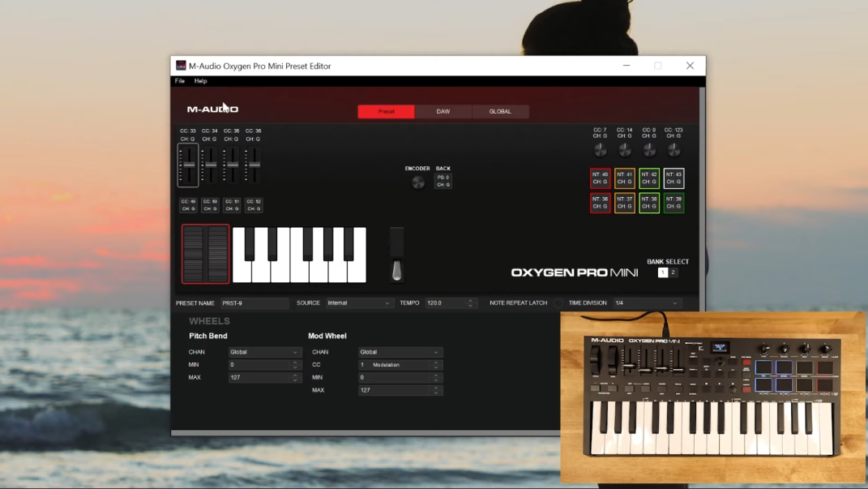
Task: Select the dark green pad NT 39
Action: click(673, 203)
